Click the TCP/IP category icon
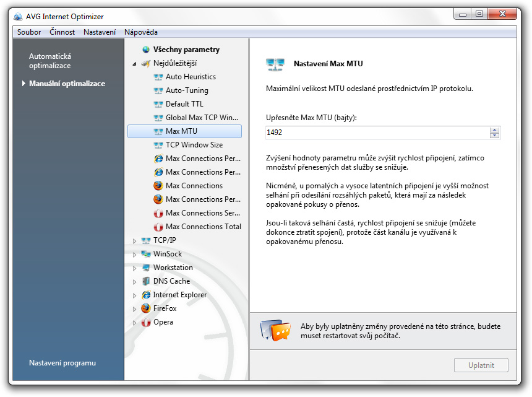 pos(146,240)
